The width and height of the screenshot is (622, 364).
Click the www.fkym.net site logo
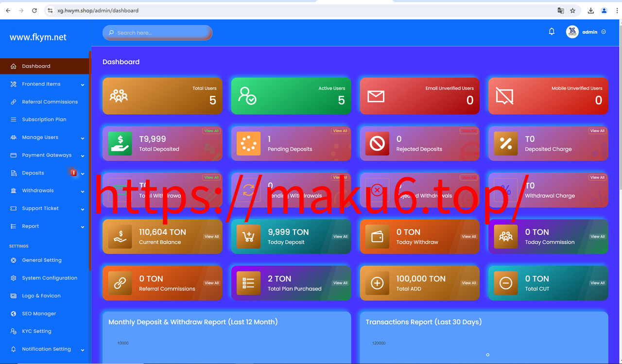point(38,37)
